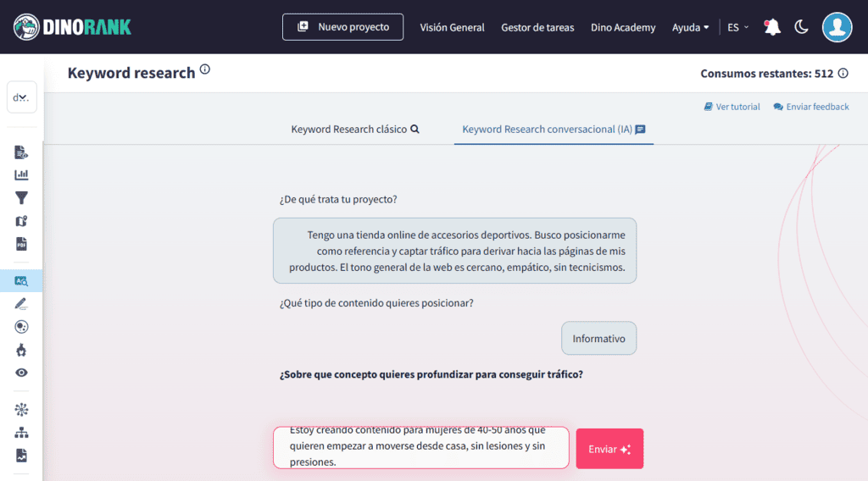Click sidebar map marker icon
Image resolution: width=868 pixels, height=481 pixels.
click(21, 221)
